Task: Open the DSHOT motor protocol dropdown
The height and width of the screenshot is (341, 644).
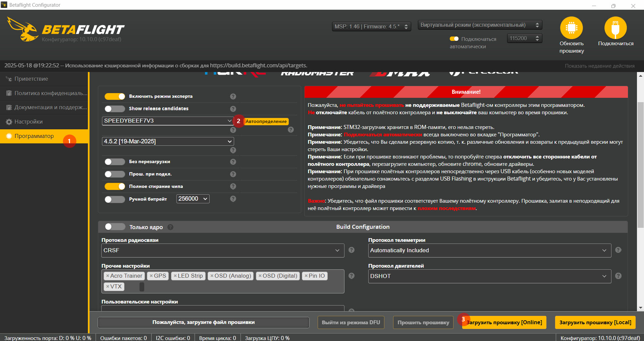Action: pyautogui.click(x=490, y=276)
